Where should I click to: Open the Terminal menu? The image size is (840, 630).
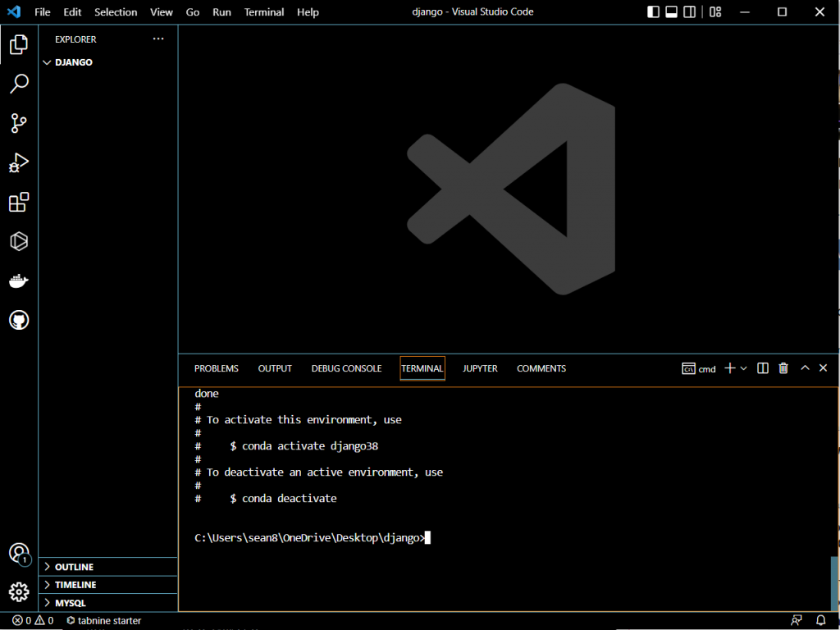[x=264, y=11]
